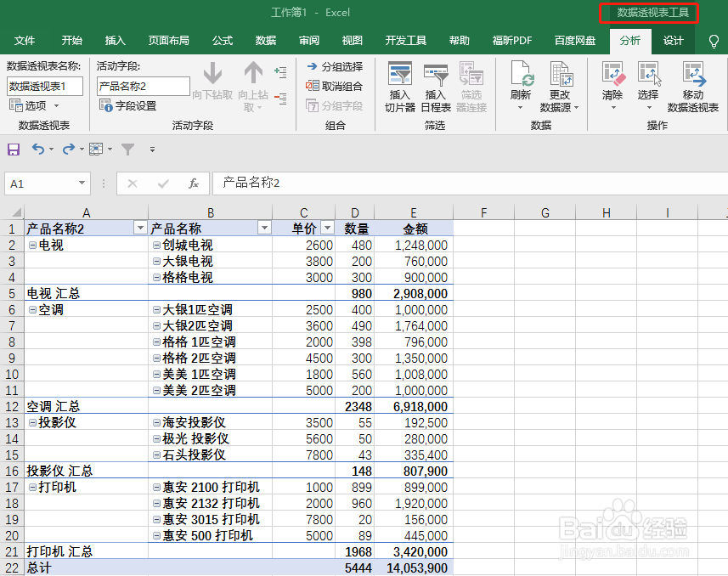Screen dimensions: 728x576
Task: Open the Undo history dropdown arrow
Action: tap(51, 150)
